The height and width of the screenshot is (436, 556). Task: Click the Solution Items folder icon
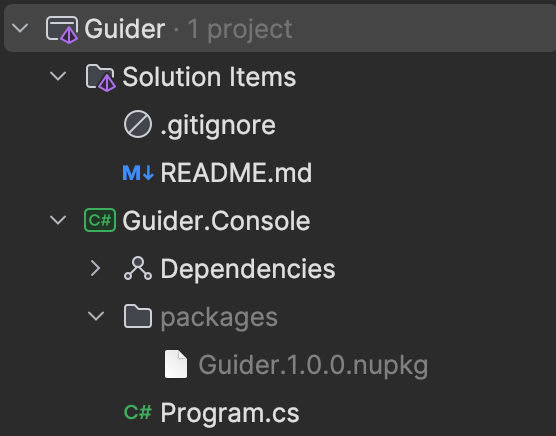[100, 78]
